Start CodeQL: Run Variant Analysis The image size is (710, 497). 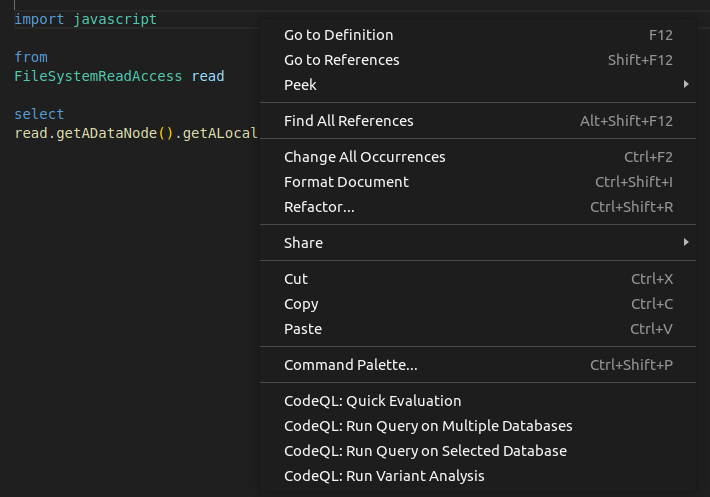tap(384, 476)
